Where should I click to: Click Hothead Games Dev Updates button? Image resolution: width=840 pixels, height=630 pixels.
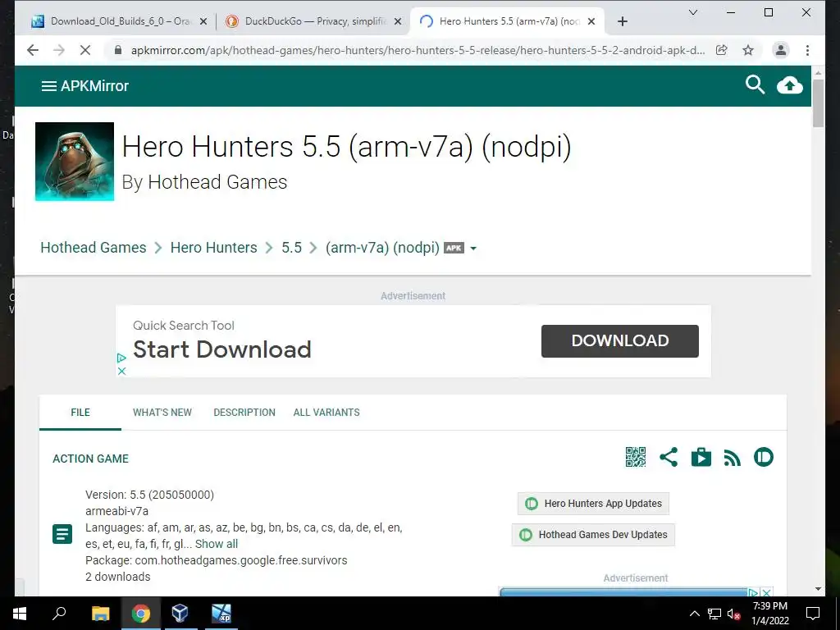coord(593,535)
